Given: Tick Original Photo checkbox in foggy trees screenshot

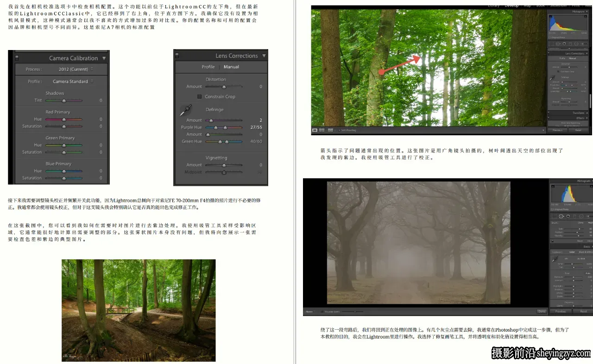Looking at the screenshot, I should point(552,209).
